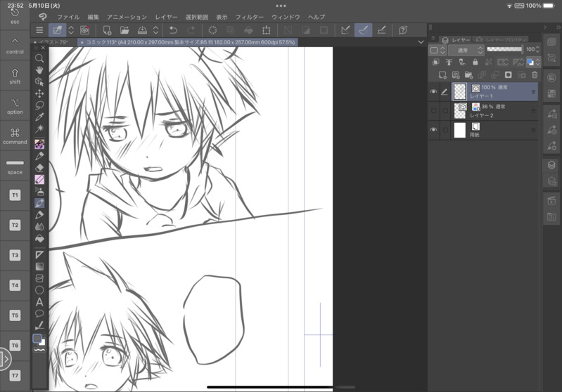Switch to the イラスト79* canvas tab
Screen dimensions: 562x392
53,42
